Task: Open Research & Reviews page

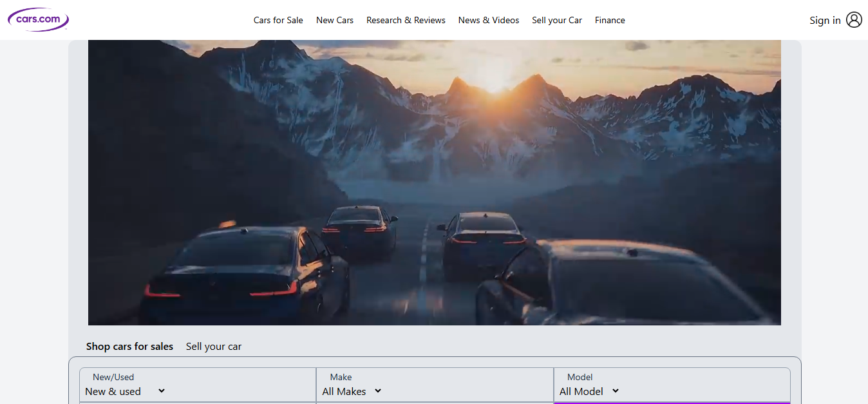Action: 406,20
